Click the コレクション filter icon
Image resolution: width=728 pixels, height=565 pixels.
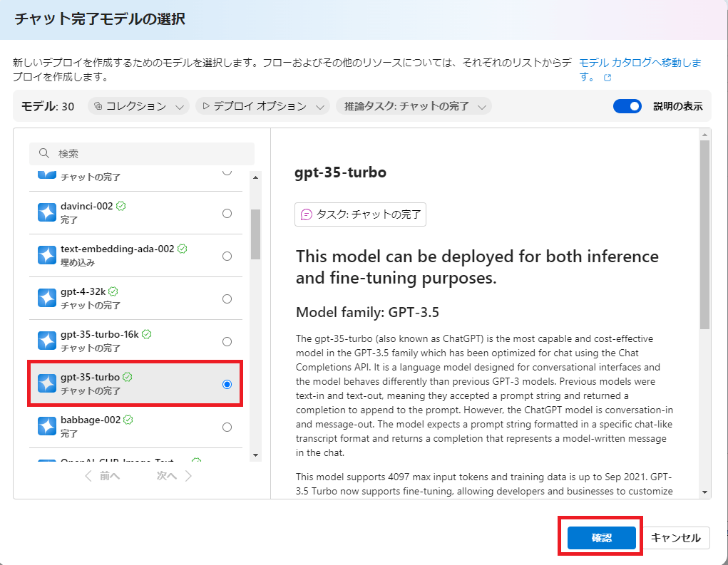[98, 106]
